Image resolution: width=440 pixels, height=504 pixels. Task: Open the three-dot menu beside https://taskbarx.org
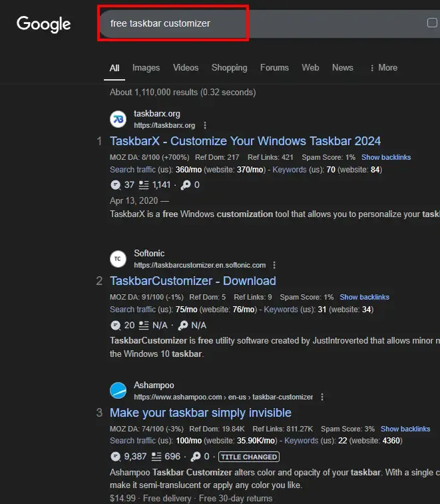tap(205, 125)
